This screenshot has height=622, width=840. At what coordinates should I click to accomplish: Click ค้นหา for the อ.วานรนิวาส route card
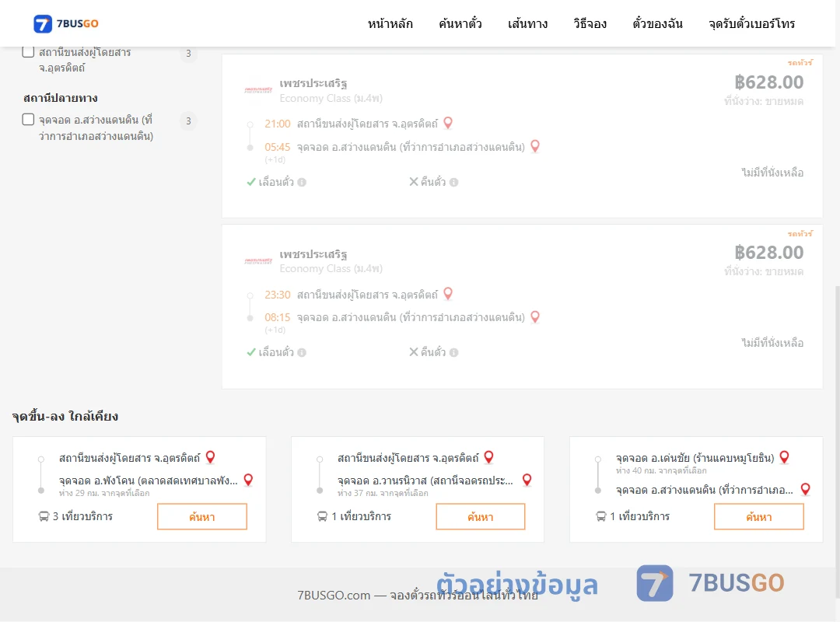click(481, 516)
